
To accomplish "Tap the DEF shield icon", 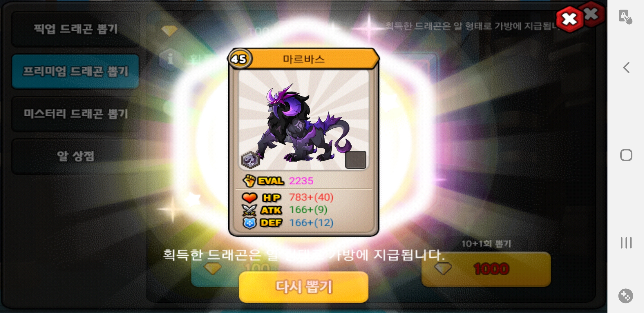I will tap(249, 223).
